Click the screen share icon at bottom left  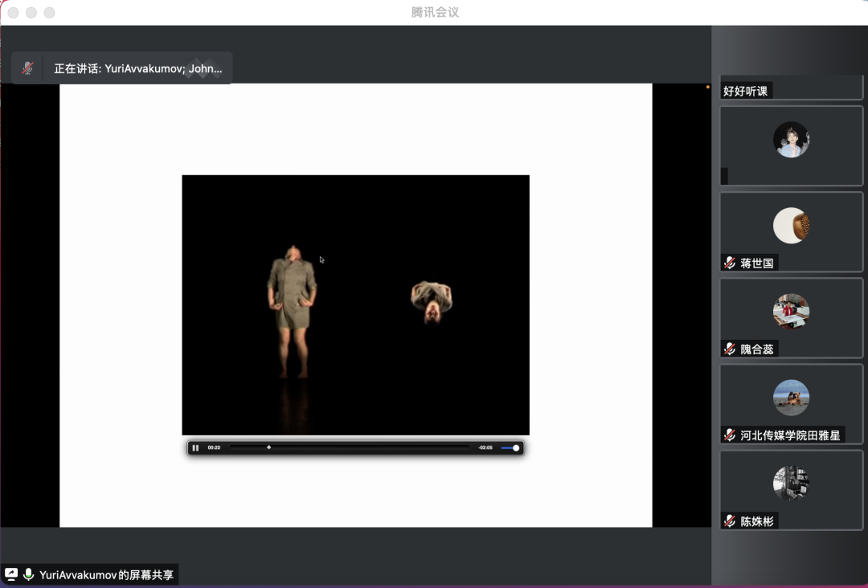pos(11,574)
